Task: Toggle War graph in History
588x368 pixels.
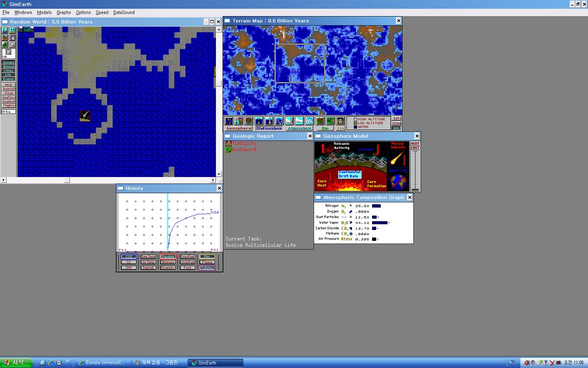Action: pyautogui.click(x=207, y=256)
